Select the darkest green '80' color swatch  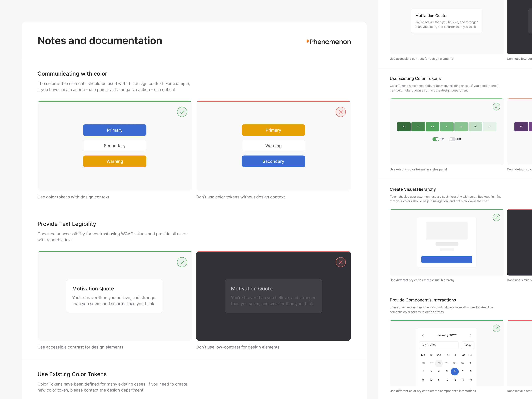(x=404, y=127)
